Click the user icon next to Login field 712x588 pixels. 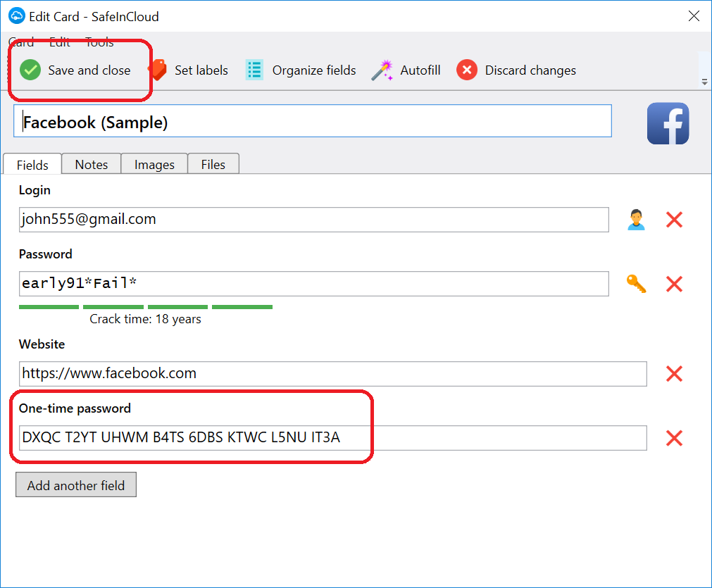pos(636,220)
